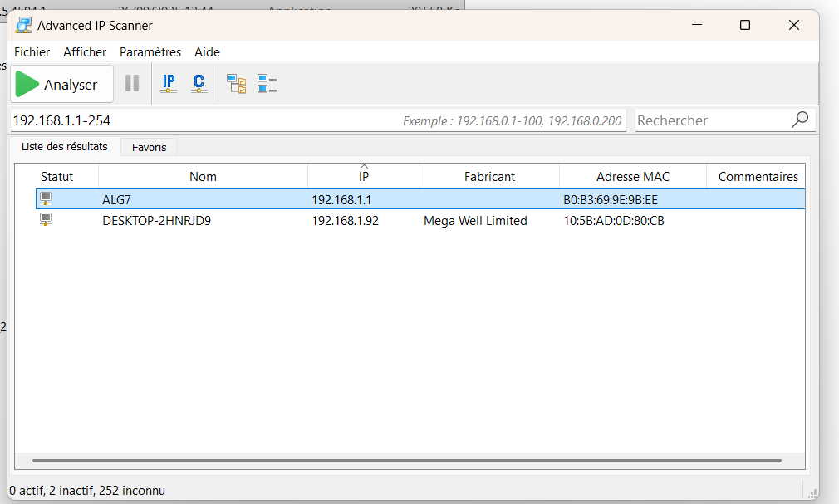The height and width of the screenshot is (504, 839).
Task: Click the expand all tree icon
Action: click(x=237, y=84)
